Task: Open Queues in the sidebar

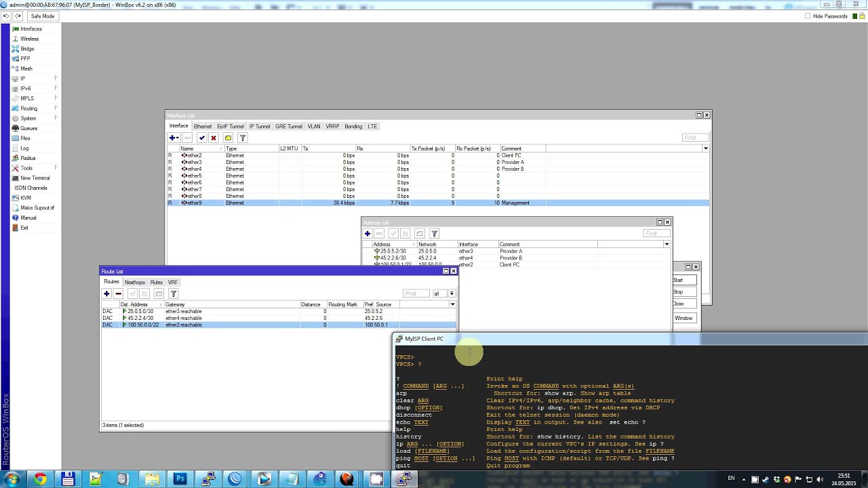Action: (x=28, y=128)
